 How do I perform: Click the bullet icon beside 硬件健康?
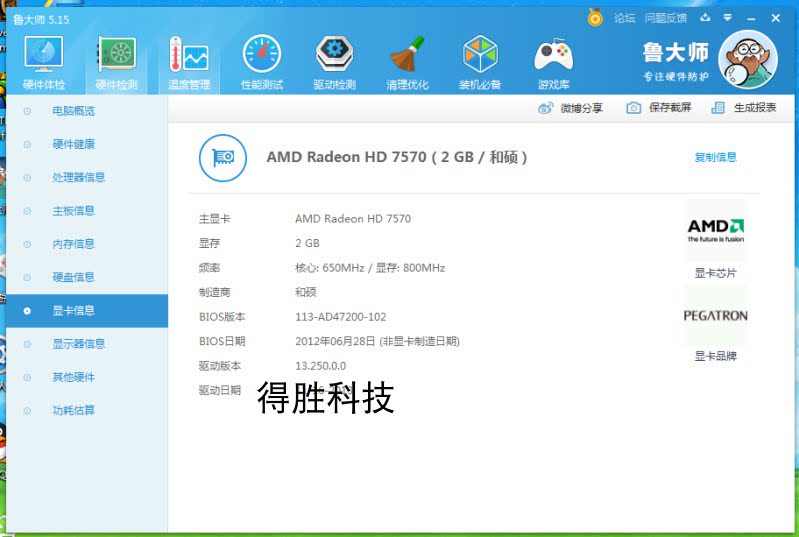27,144
